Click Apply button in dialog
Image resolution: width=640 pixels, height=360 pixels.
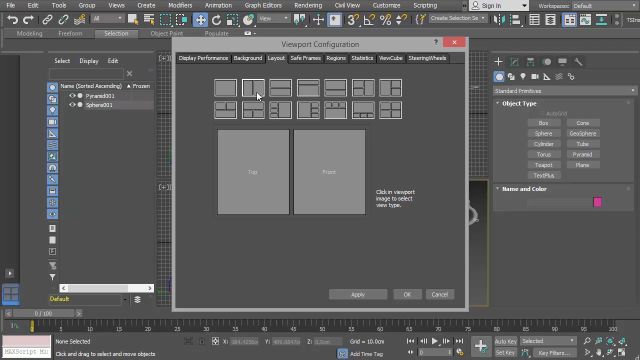tap(358, 294)
